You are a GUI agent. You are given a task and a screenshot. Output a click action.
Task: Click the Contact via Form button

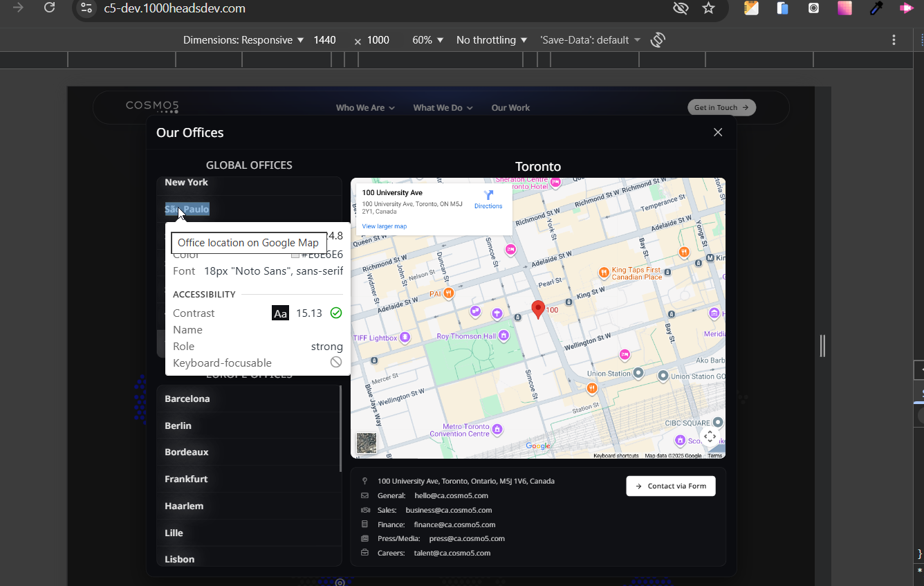(x=670, y=486)
